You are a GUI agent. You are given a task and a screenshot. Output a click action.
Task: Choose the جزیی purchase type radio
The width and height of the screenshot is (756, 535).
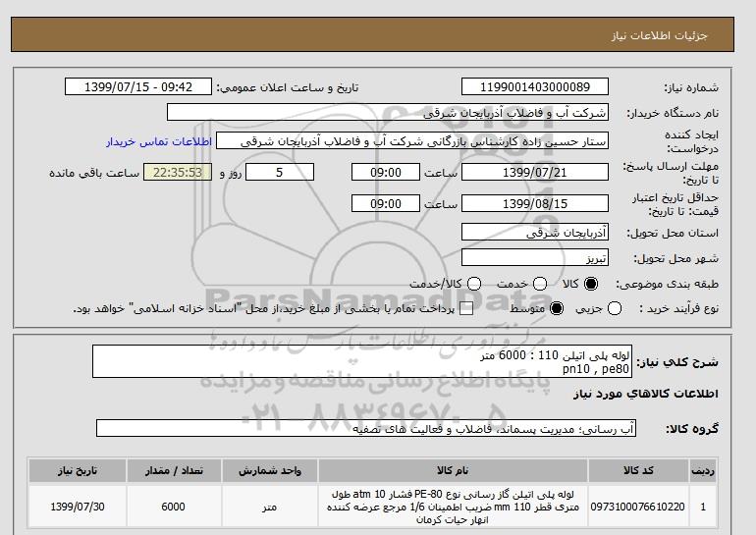(615, 308)
